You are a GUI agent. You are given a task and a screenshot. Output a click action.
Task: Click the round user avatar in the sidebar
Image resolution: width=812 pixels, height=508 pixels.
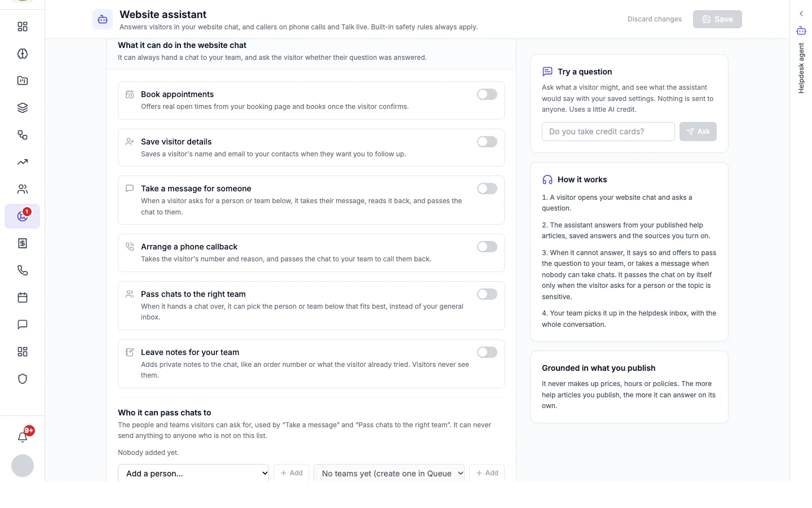pos(23,466)
